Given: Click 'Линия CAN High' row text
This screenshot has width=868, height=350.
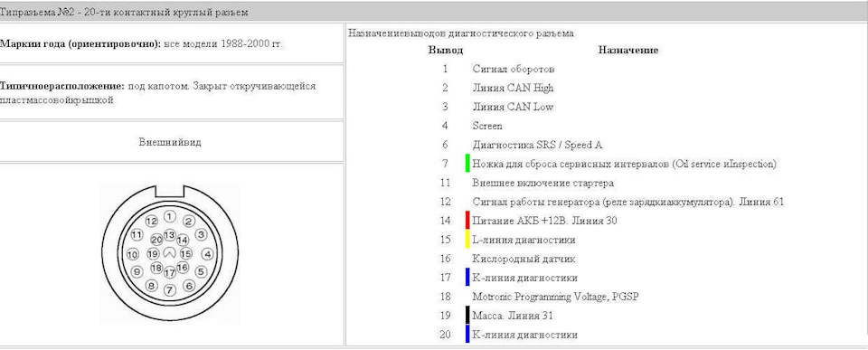Looking at the screenshot, I should click(514, 88).
